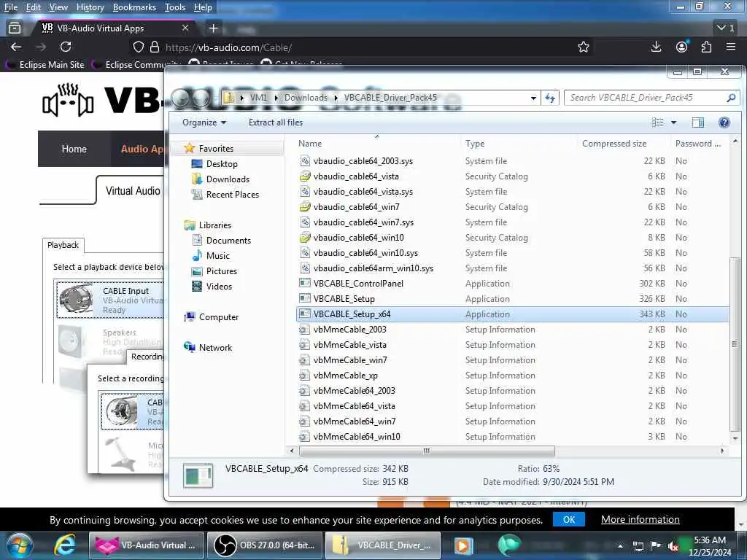The width and height of the screenshot is (747, 560).
Task: Select VBCABLE_Setup_x64 application
Action: [352, 314]
